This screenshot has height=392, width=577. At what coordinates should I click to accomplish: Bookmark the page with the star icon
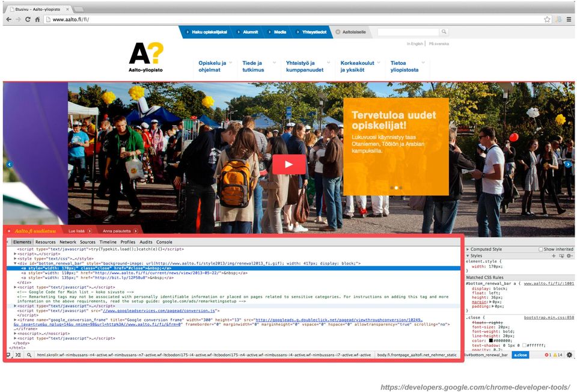547,19
